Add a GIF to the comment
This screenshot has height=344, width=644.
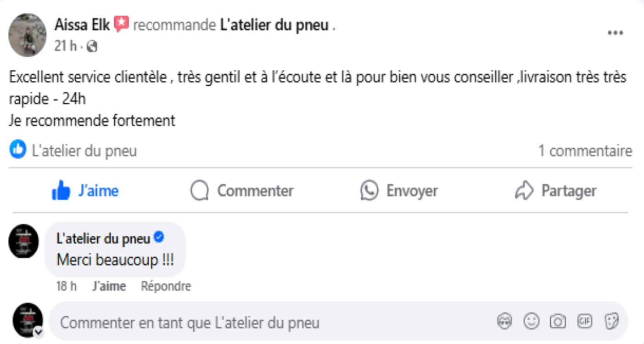click(x=584, y=322)
